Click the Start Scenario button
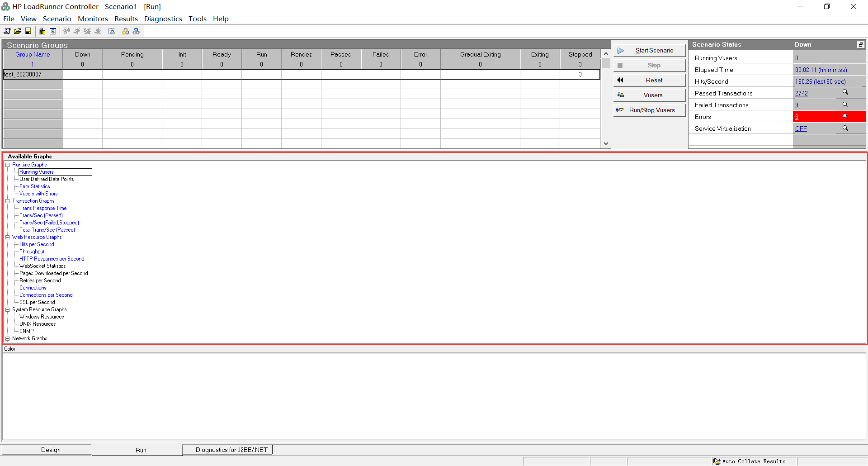This screenshot has width=868, height=466. (x=649, y=50)
